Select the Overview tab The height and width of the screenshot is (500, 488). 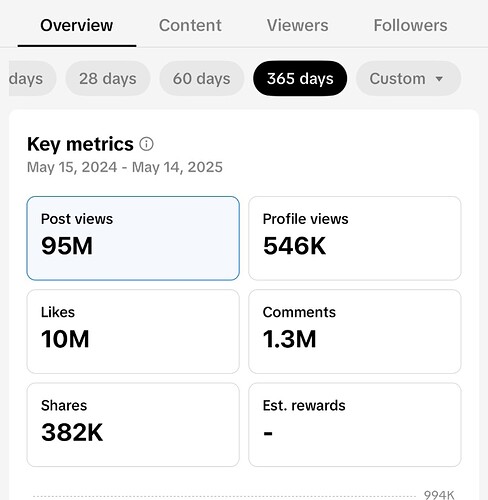(77, 25)
